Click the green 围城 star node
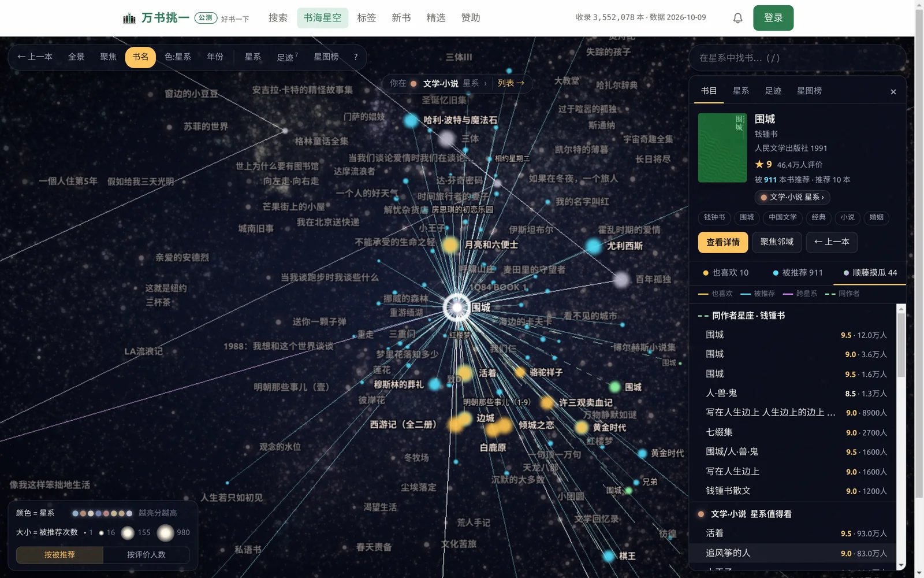This screenshot has height=578, width=924. coord(615,387)
